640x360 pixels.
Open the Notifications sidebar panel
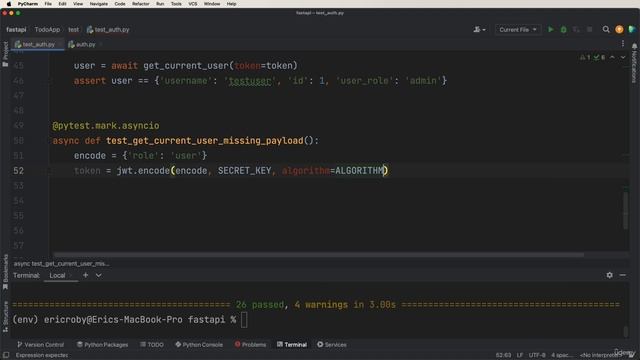pos(634,63)
